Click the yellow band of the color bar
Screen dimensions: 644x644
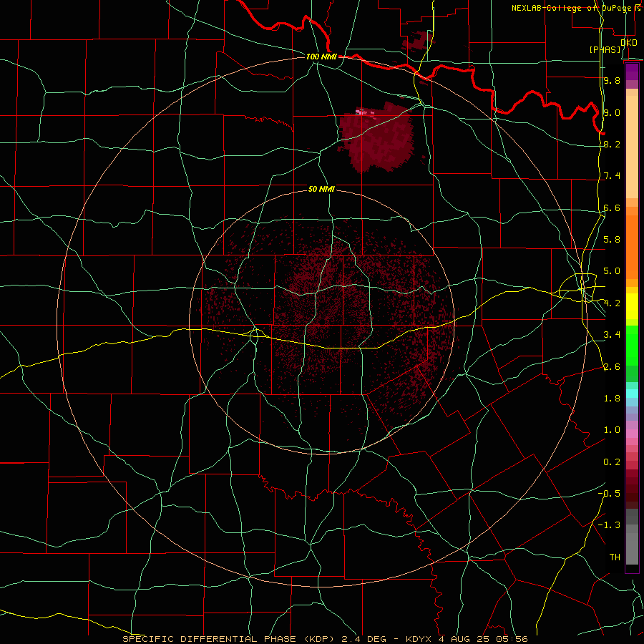pyautogui.click(x=632, y=306)
